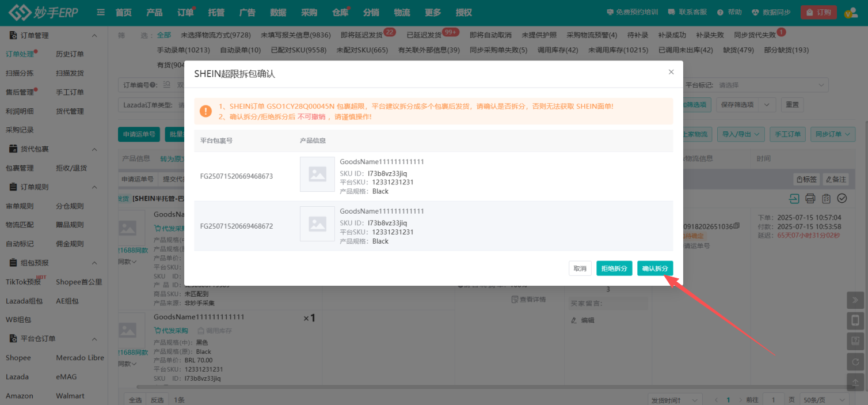Click the page number input field

tap(774, 400)
